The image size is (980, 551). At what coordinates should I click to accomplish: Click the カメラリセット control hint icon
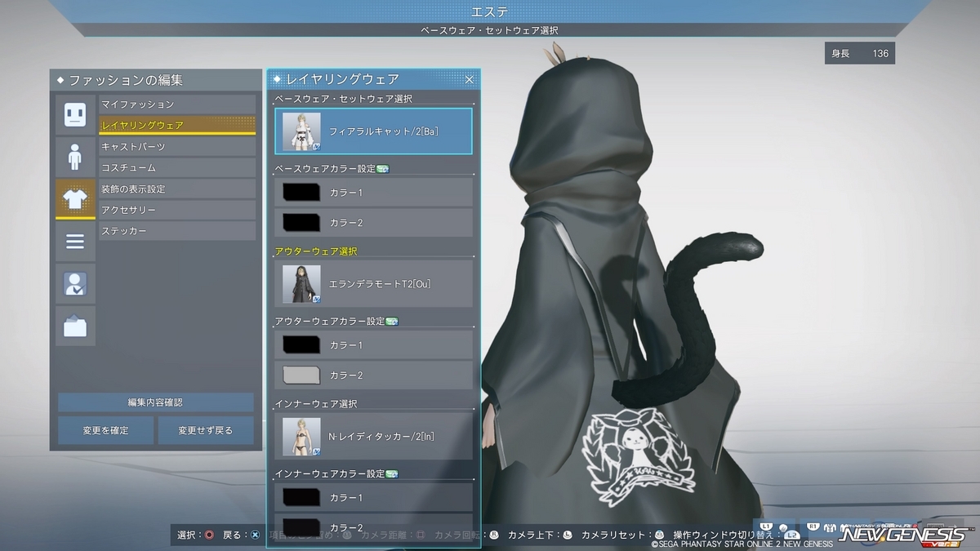point(659,535)
